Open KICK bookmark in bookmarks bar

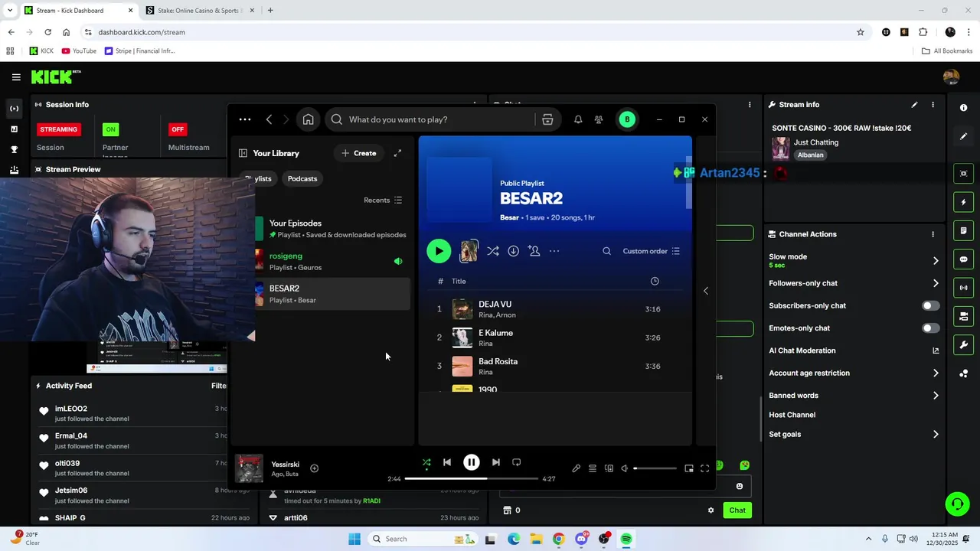coord(41,51)
